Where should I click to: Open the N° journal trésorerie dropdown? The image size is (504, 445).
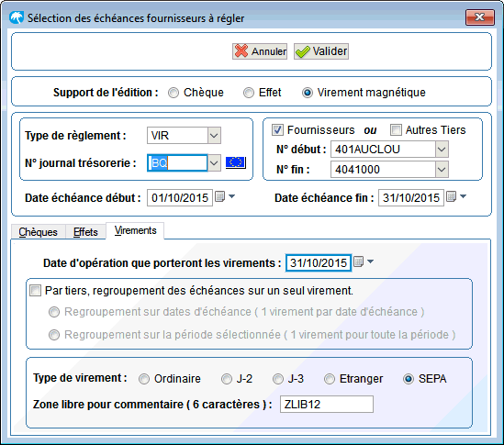tap(214, 163)
